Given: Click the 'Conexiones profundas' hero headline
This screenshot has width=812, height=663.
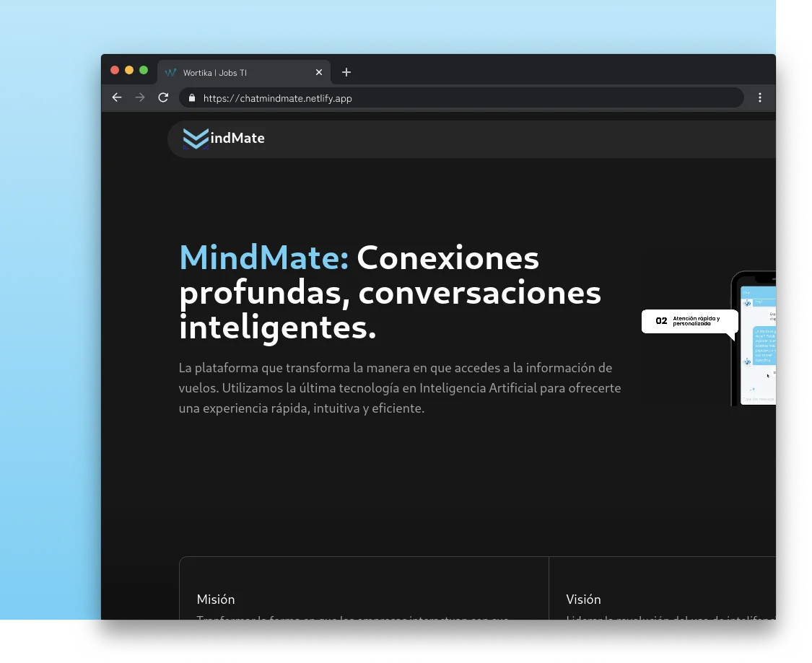Looking at the screenshot, I should [x=390, y=292].
